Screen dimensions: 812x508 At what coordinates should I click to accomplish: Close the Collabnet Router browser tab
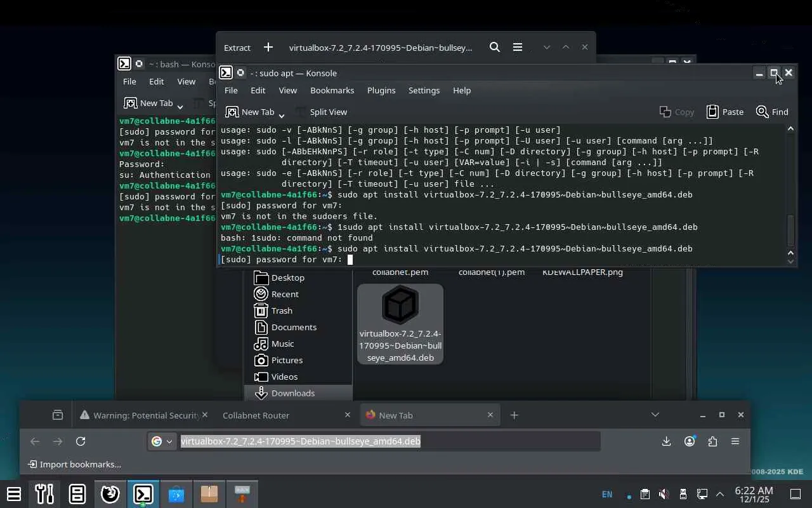point(347,415)
